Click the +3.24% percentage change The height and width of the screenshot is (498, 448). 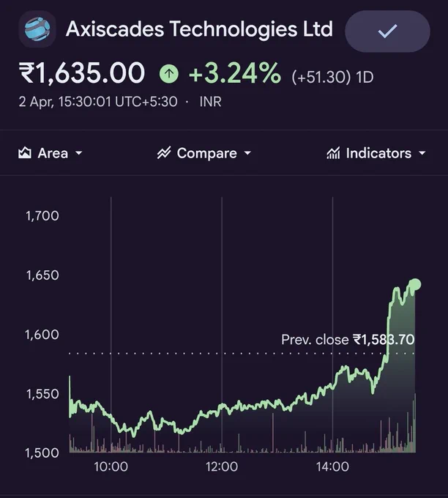[235, 73]
